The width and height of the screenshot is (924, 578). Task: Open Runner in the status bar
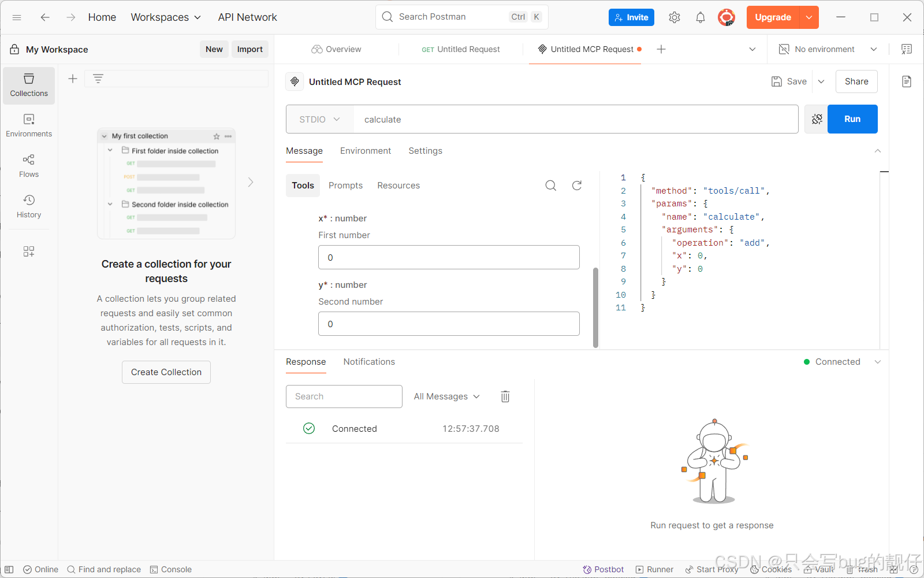(654, 569)
